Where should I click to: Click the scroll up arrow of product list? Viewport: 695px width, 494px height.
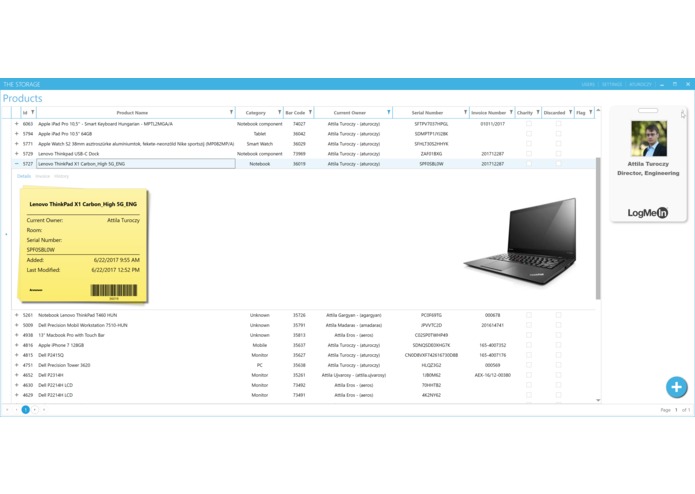tap(598, 110)
